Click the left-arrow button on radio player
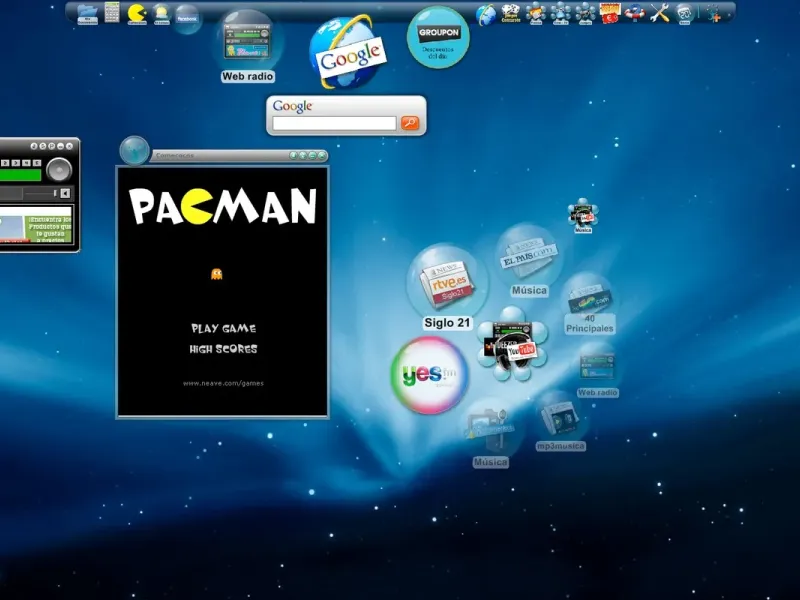Screen dimensions: 800x600 click(x=65, y=193)
